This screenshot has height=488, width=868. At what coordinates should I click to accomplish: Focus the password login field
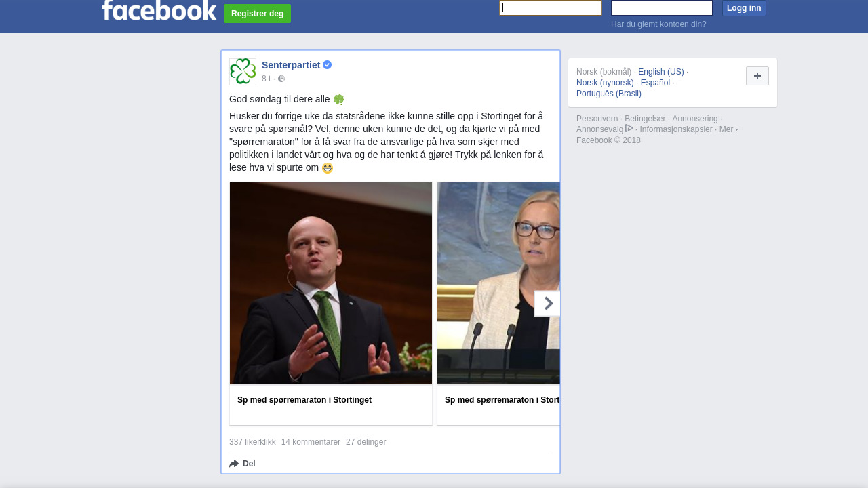coord(662,8)
